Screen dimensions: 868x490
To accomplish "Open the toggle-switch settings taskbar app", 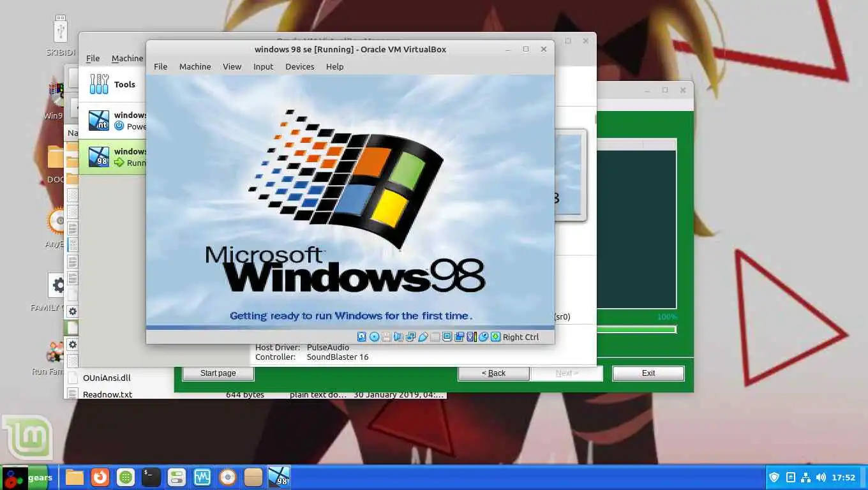I will click(x=177, y=477).
